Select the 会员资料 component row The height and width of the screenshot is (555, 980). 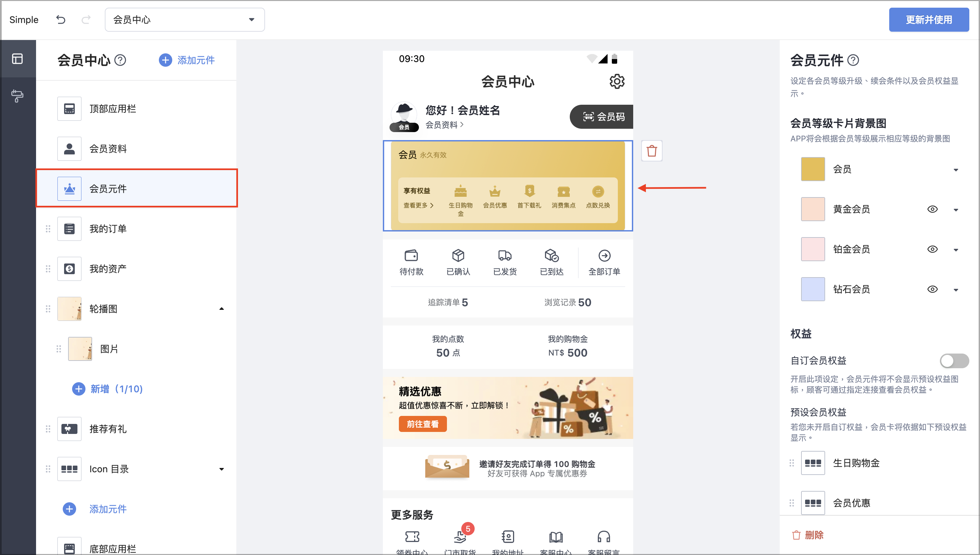pyautogui.click(x=137, y=149)
